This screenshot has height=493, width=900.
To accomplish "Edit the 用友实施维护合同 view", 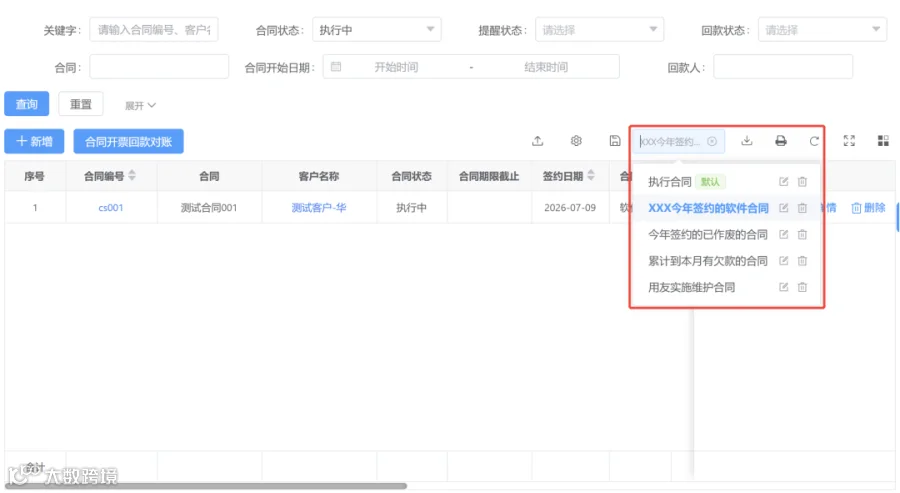I will point(783,287).
